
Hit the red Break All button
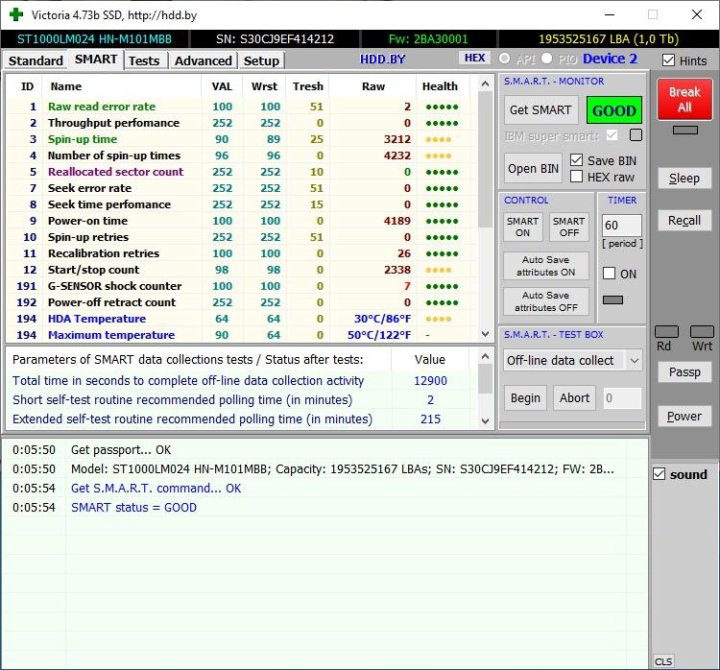[x=684, y=99]
